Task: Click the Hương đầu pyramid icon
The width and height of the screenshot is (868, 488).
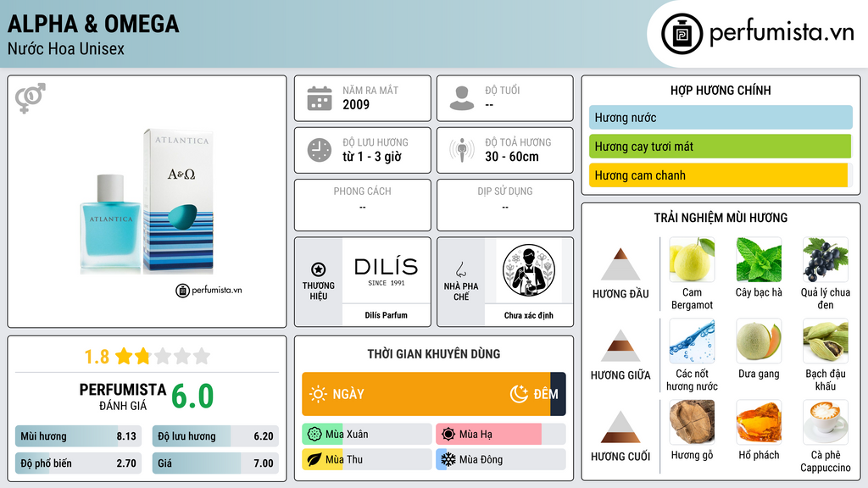Action: pos(620,264)
